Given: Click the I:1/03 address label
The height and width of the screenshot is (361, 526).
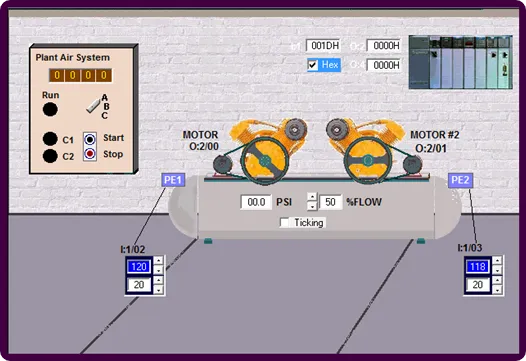Looking at the screenshot, I should pos(470,248).
